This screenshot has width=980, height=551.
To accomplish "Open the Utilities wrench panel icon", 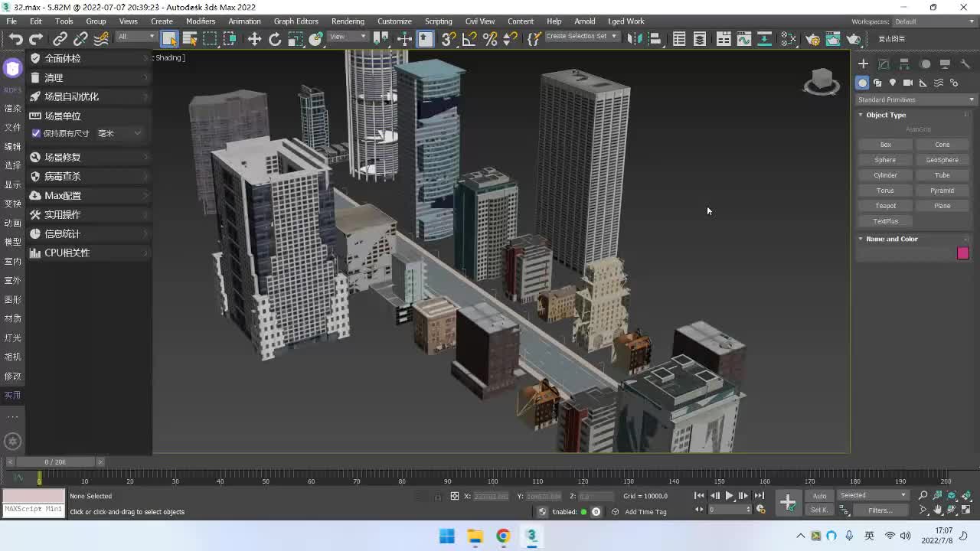I will [965, 64].
